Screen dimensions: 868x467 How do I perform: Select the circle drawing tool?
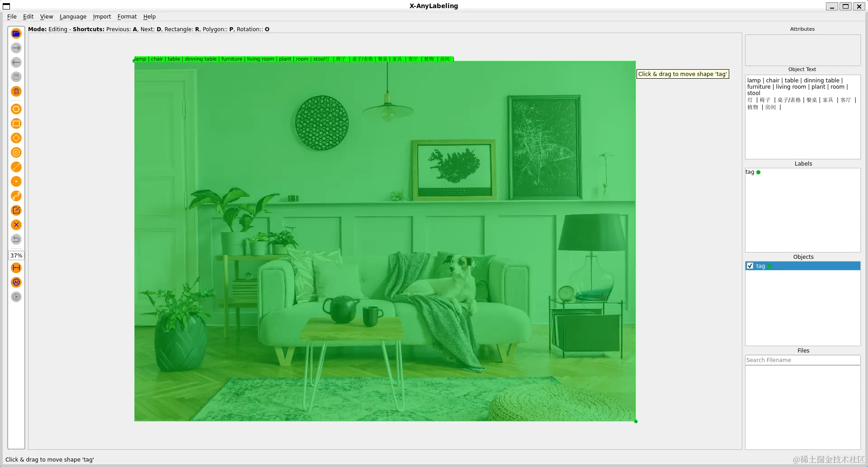[x=16, y=152]
